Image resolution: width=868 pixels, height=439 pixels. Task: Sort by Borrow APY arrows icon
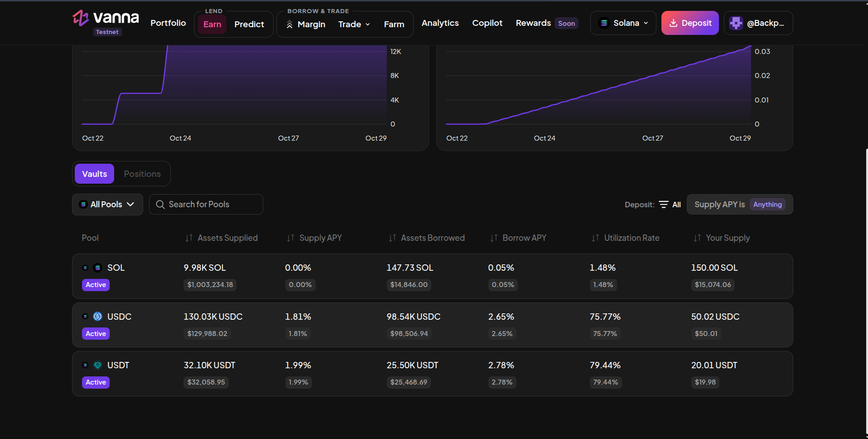[x=494, y=238]
